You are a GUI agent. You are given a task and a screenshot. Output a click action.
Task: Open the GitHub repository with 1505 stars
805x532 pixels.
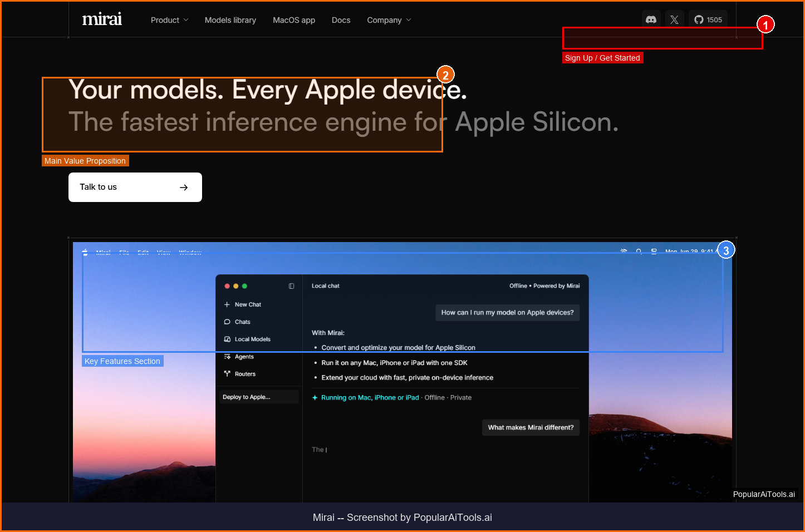click(x=708, y=19)
